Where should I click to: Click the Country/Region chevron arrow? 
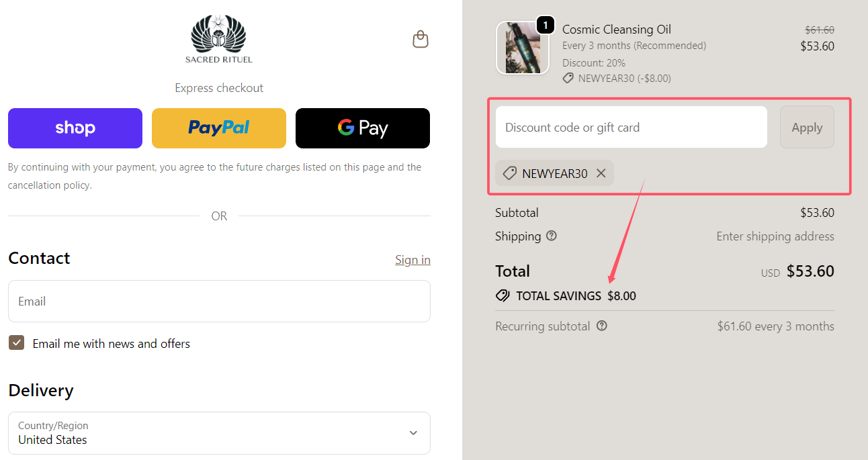coord(413,433)
